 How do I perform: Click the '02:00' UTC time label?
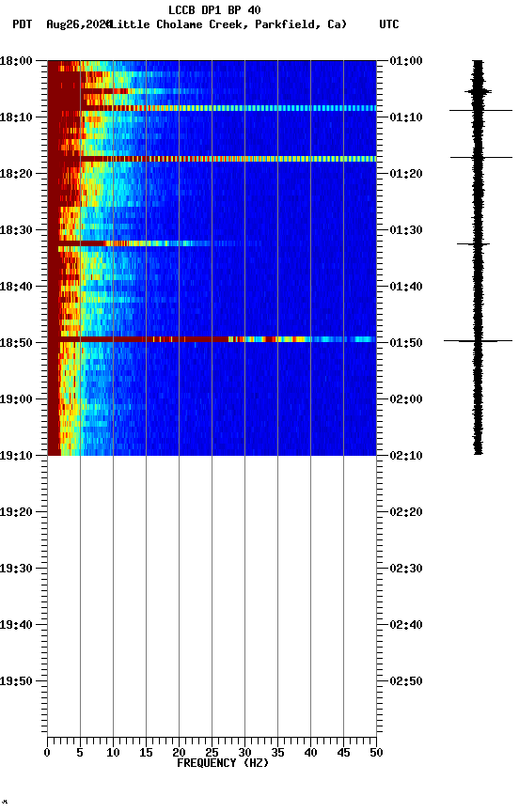406,399
